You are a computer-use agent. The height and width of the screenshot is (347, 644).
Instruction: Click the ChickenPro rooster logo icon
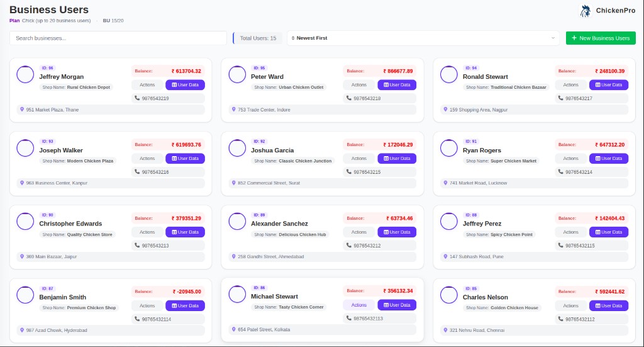586,11
